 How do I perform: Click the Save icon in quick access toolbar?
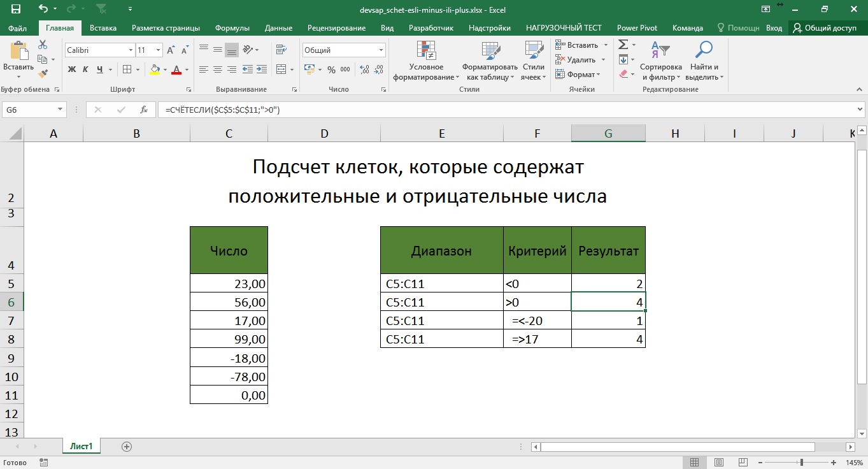[15, 9]
